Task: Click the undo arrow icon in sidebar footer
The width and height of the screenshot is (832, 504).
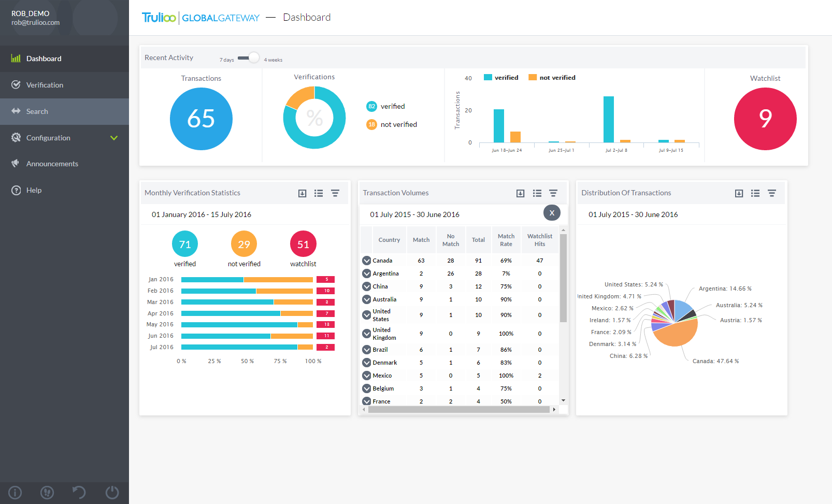Action: point(79,493)
